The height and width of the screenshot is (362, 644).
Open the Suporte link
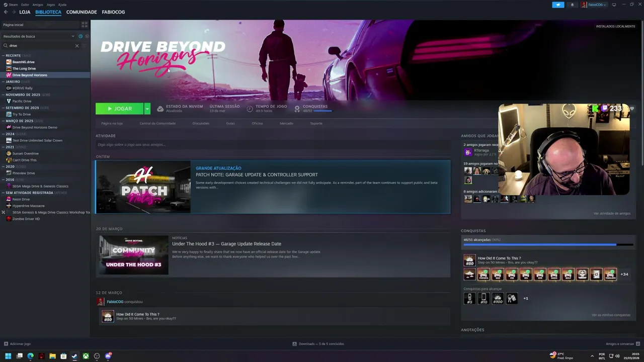tap(316, 123)
